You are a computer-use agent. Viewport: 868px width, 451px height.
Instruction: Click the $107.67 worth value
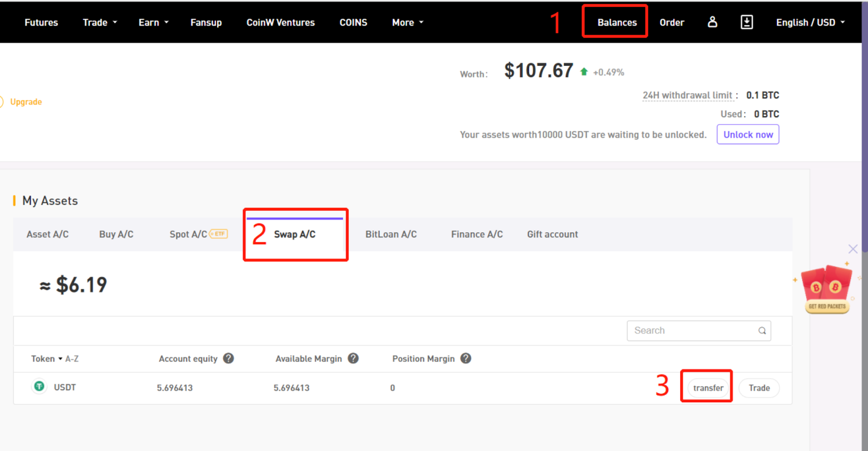539,71
